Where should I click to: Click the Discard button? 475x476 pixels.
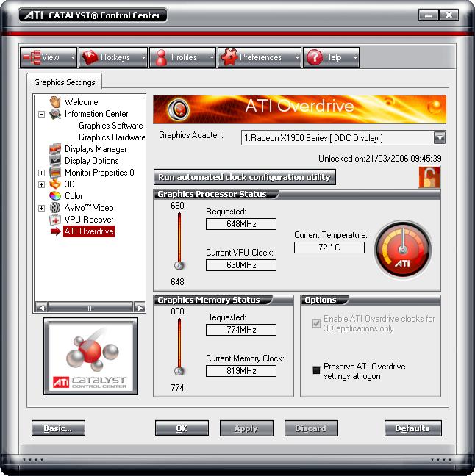point(311,428)
